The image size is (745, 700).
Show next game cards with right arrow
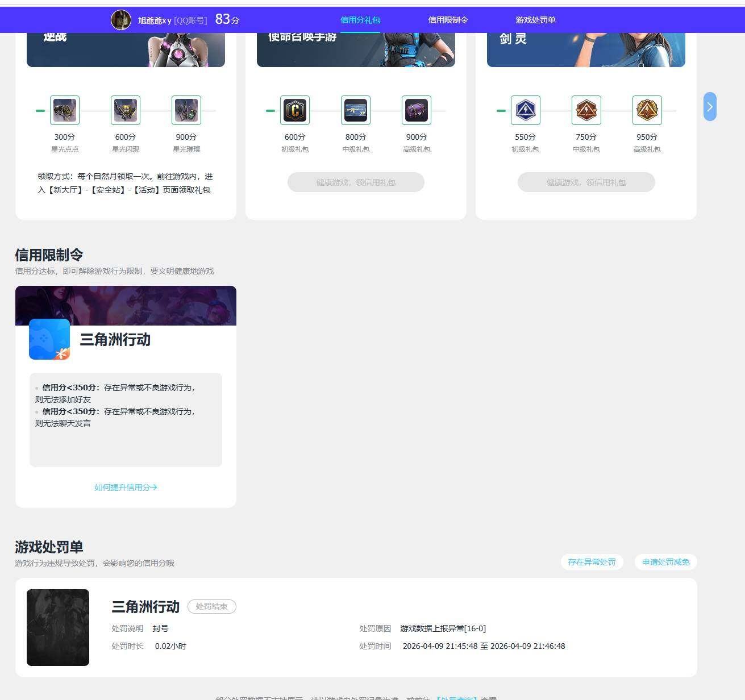(x=710, y=107)
